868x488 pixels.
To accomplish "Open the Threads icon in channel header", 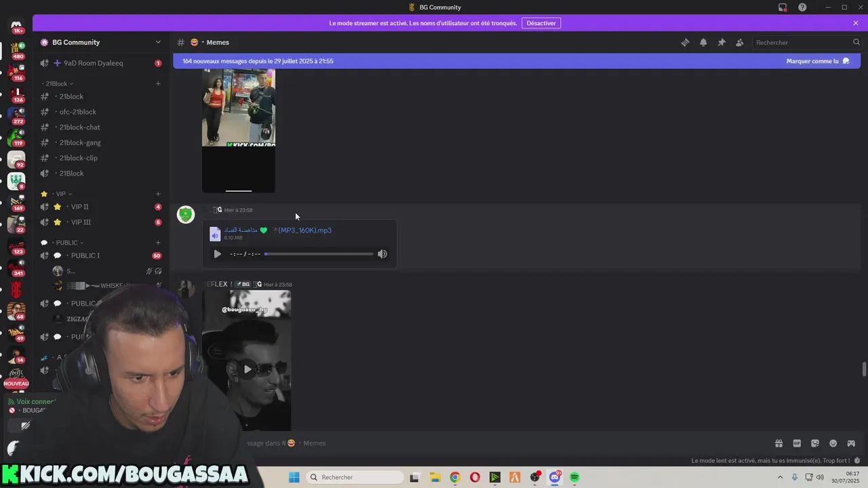I will click(685, 42).
